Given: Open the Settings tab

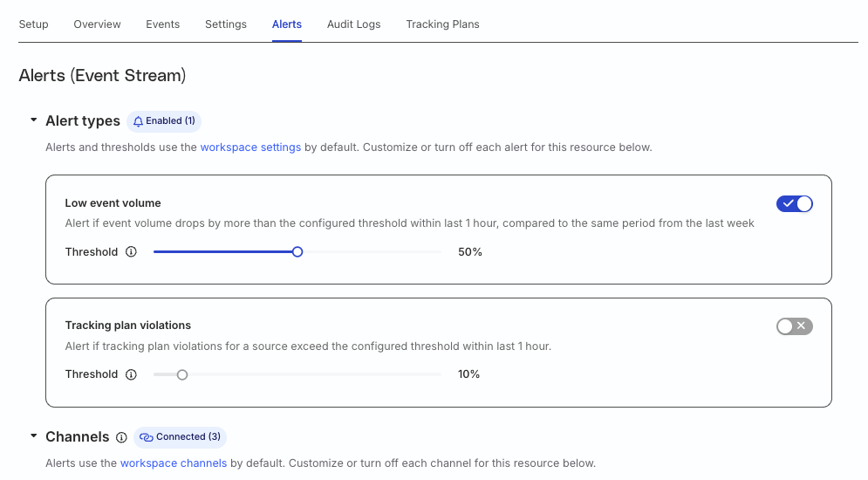Looking at the screenshot, I should pos(226,24).
